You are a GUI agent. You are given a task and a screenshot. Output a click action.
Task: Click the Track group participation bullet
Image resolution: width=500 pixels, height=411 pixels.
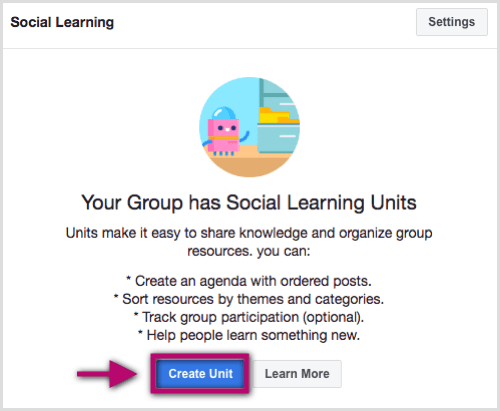tap(249, 317)
